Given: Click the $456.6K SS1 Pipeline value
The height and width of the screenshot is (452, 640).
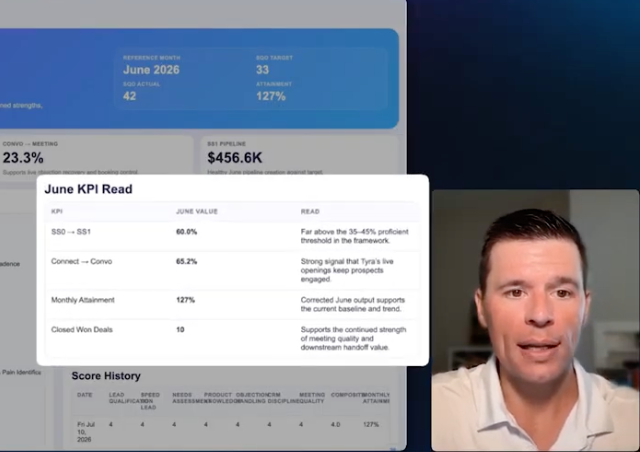Looking at the screenshot, I should point(235,158).
